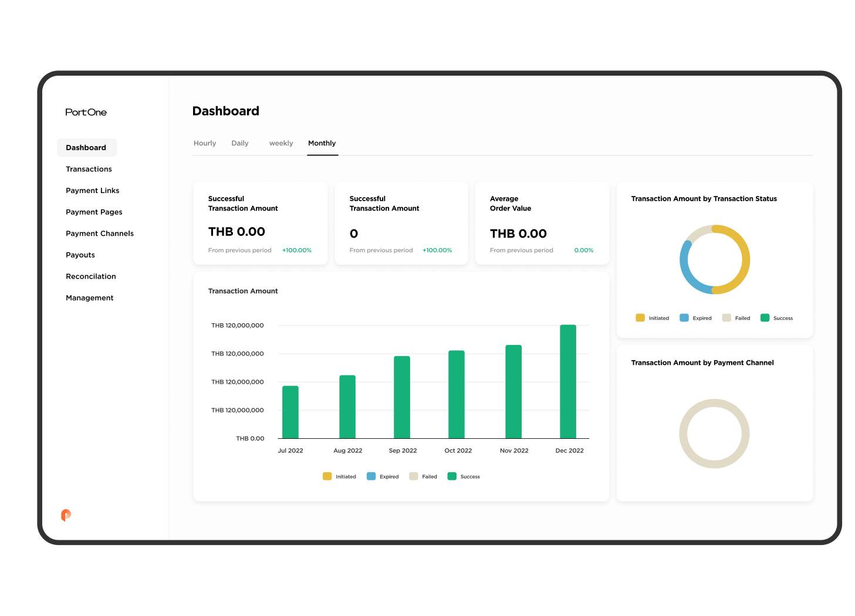855x616 pixels.
Task: Switch to the Daily tab
Action: (x=239, y=143)
